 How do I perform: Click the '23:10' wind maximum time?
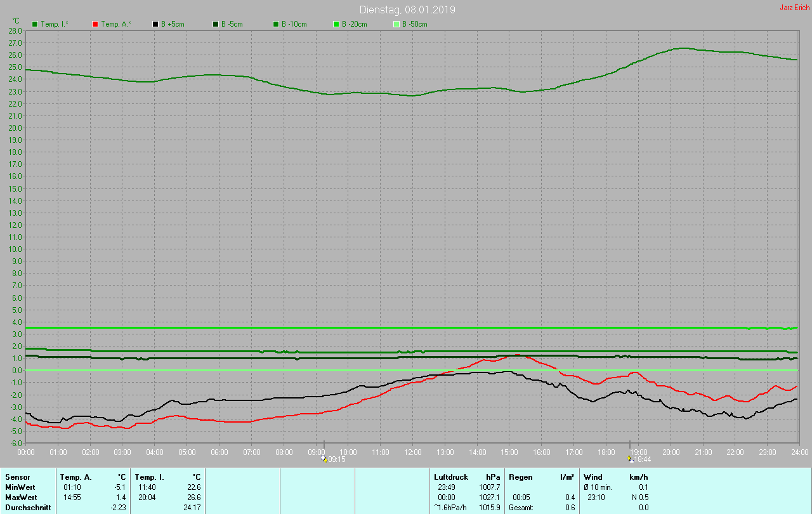pyautogui.click(x=596, y=497)
